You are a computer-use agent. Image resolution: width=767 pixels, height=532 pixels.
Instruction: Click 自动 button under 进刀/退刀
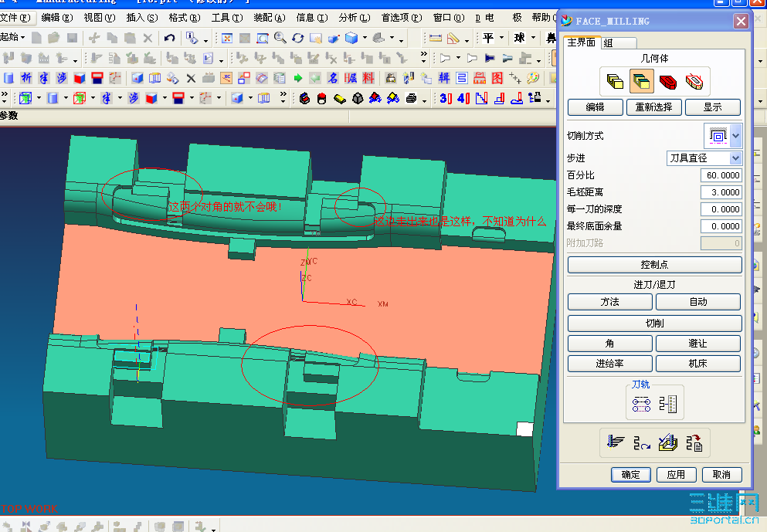point(698,302)
